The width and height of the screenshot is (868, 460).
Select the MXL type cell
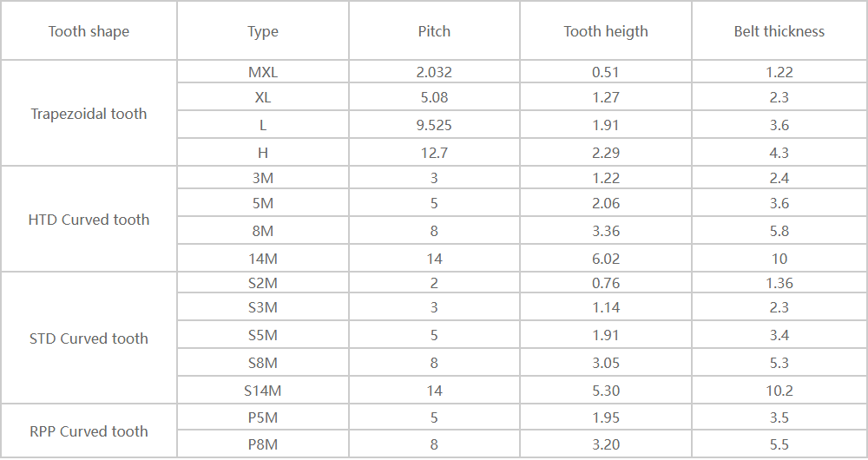pos(263,72)
